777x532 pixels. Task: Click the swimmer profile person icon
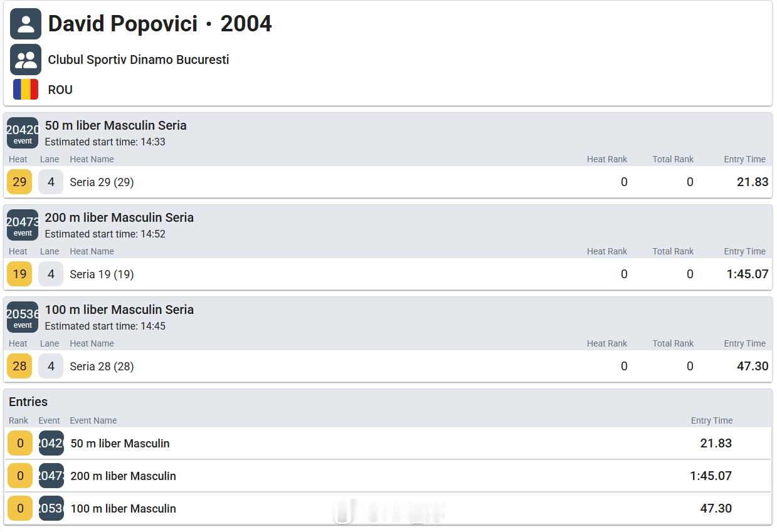[x=26, y=24]
